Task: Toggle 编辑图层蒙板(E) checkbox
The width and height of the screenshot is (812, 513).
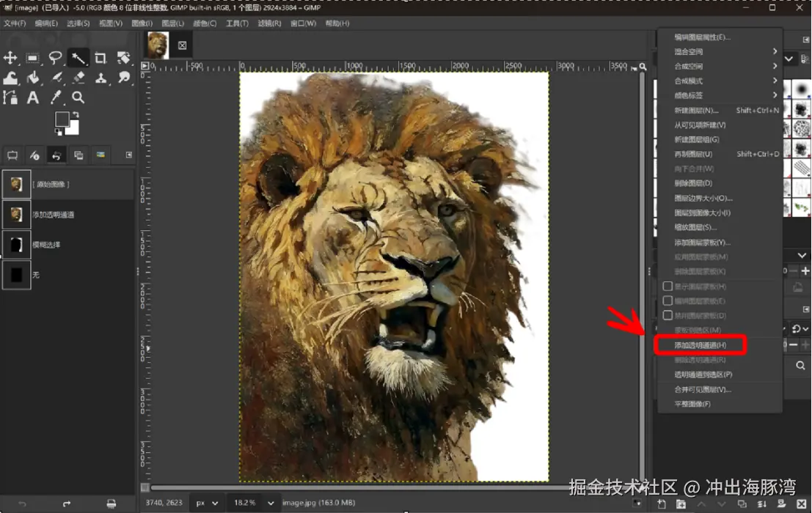Action: tap(667, 300)
